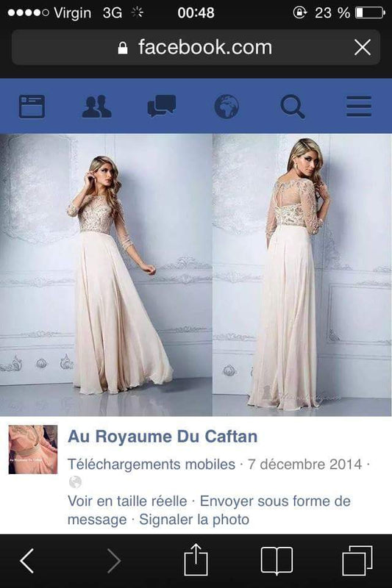The image size is (392, 588).
Task: Tap the facebook.com address bar
Action: (196, 48)
